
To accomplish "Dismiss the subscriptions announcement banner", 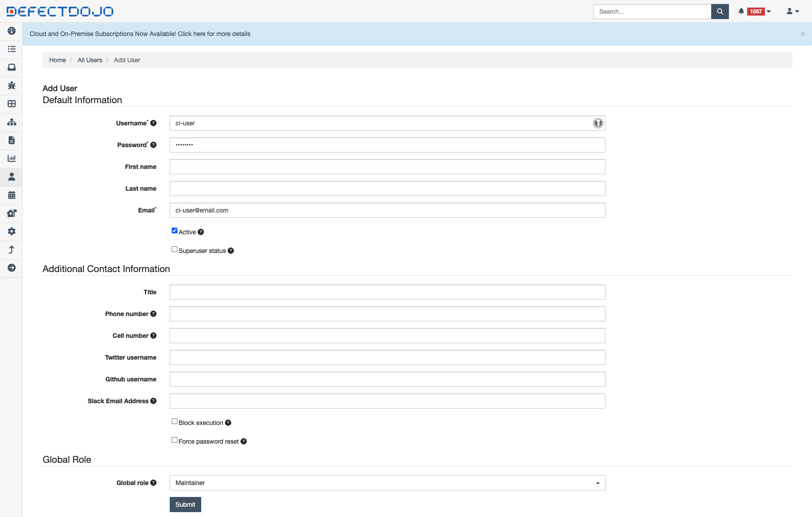I will 803,34.
